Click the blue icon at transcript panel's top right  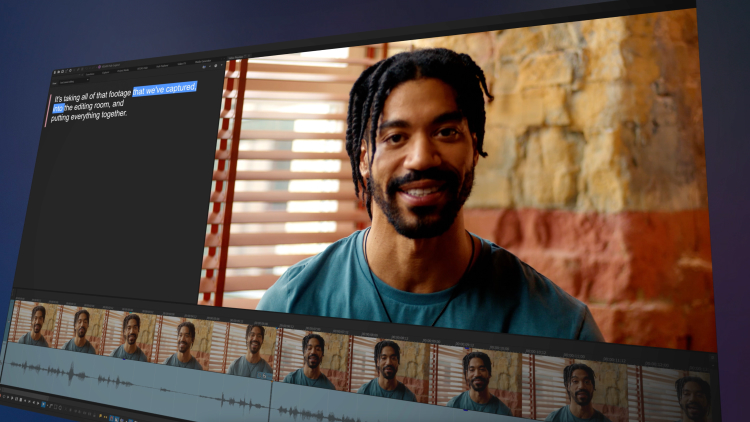204,67
